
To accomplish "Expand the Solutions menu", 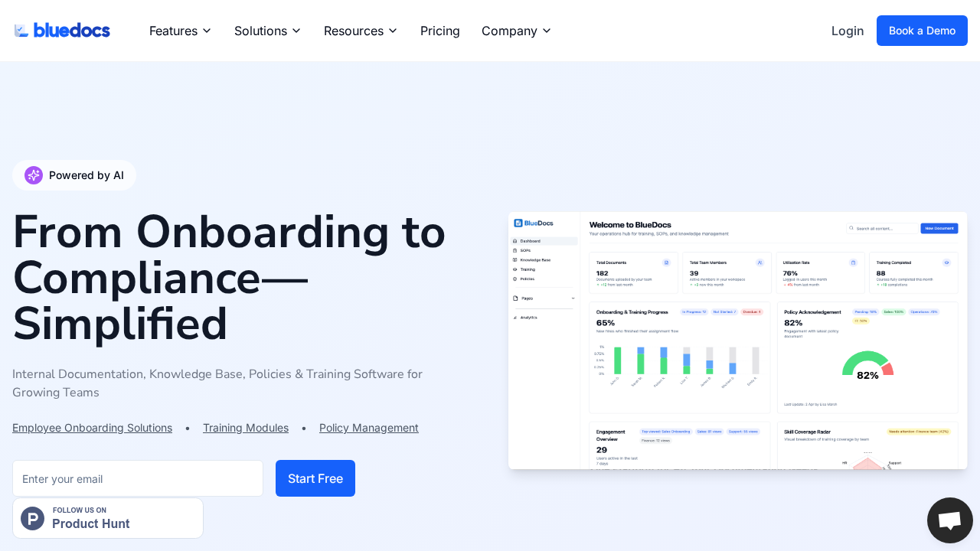I will (x=267, y=31).
